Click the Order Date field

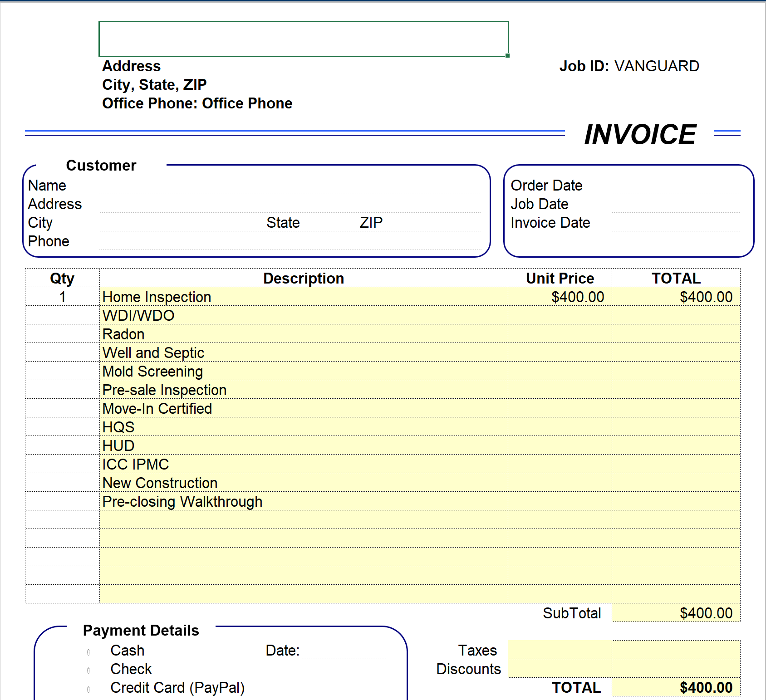pyautogui.click(x=675, y=186)
